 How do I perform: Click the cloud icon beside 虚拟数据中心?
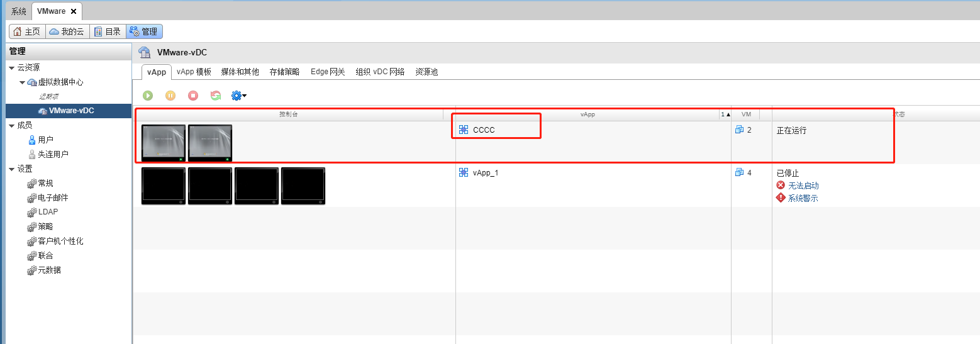coord(32,82)
